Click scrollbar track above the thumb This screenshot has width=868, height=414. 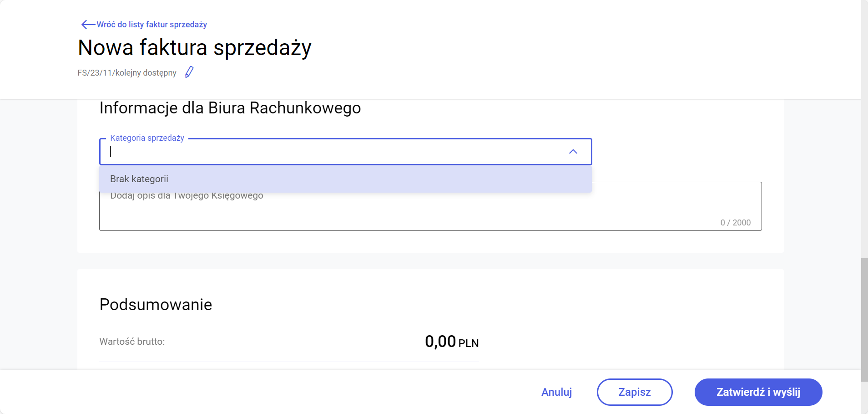(864, 137)
